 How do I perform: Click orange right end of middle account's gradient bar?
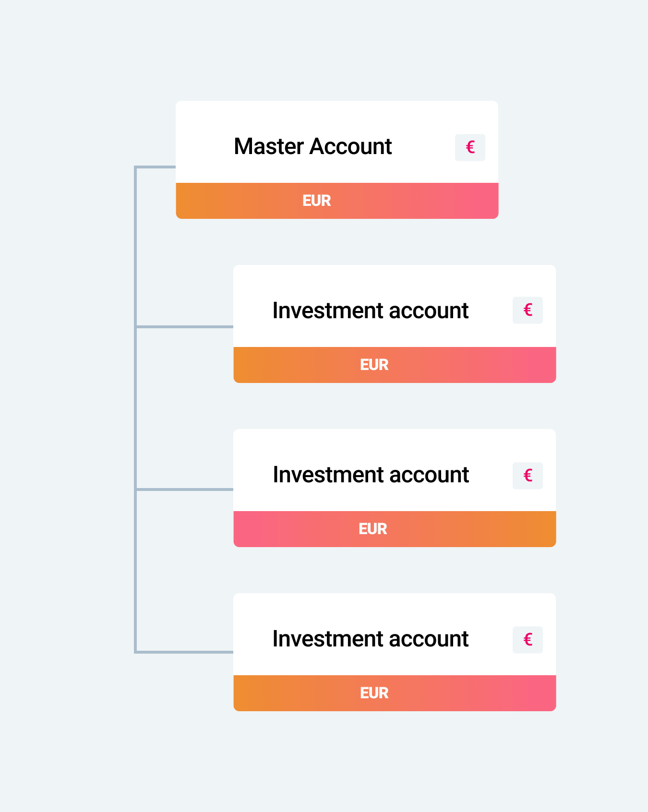click(540, 529)
